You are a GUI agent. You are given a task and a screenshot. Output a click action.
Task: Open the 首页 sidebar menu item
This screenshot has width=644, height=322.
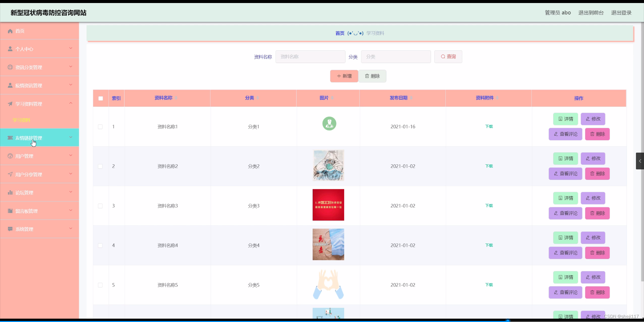[40, 31]
